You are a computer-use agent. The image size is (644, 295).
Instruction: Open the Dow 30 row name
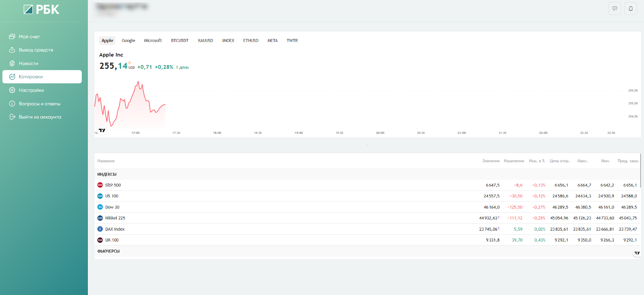(x=112, y=207)
